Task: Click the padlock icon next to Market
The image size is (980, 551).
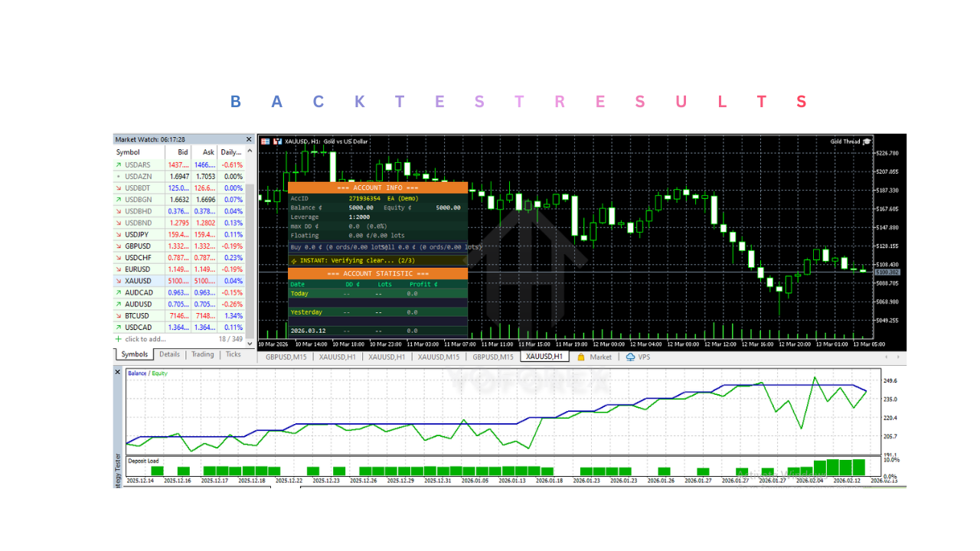Action: (581, 357)
